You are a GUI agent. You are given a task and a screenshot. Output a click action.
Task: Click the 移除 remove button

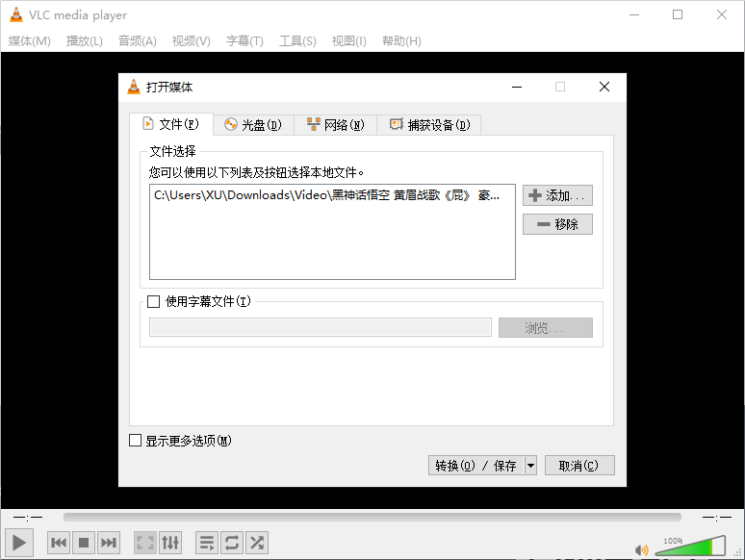557,224
